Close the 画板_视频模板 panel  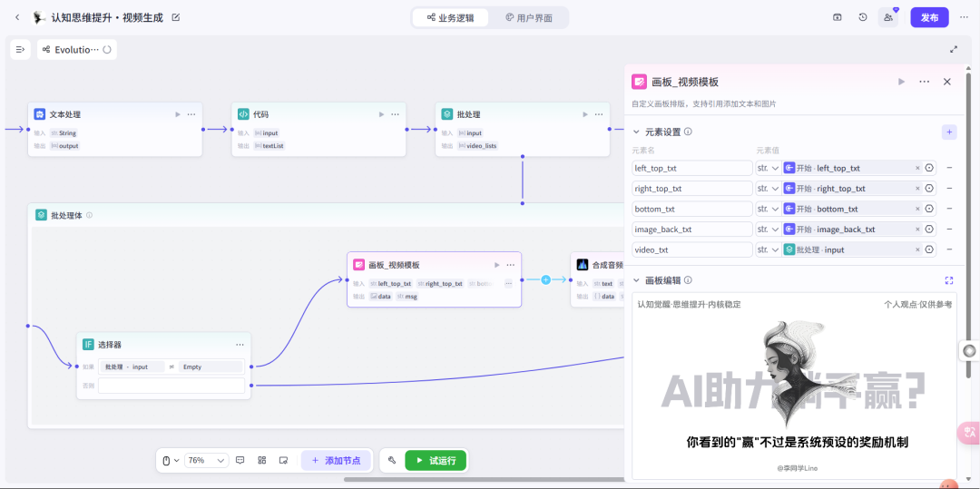(946, 82)
